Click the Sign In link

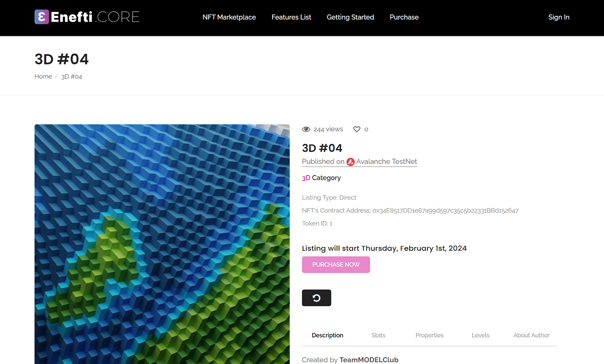click(x=559, y=17)
